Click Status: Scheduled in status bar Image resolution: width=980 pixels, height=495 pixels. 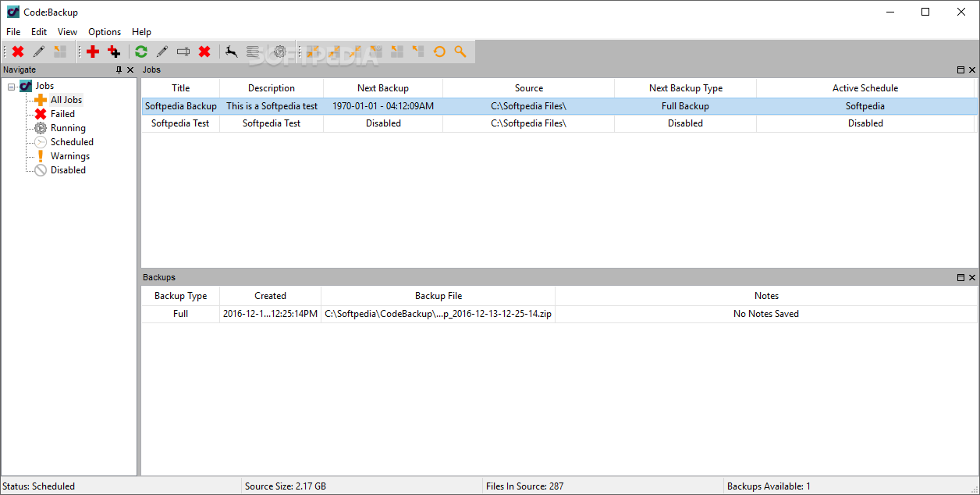click(39, 486)
